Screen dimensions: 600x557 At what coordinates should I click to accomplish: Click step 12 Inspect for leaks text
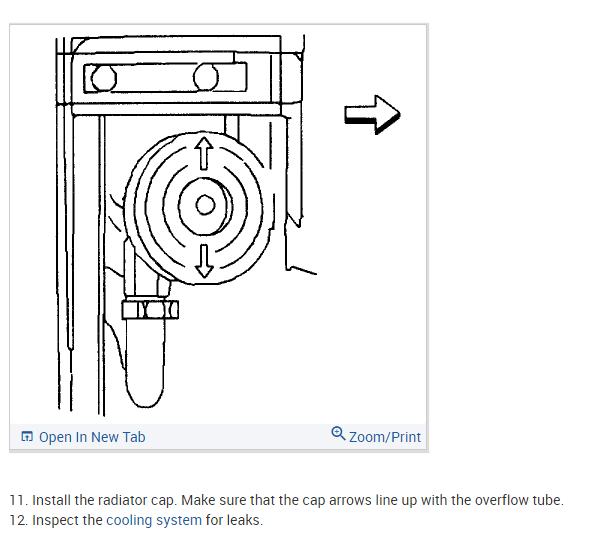(x=136, y=520)
